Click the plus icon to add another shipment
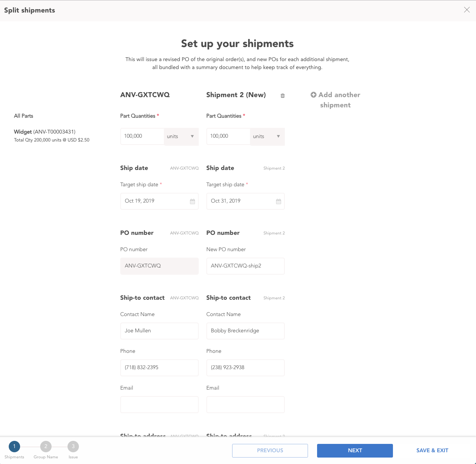Image resolution: width=476 pixels, height=464 pixels. [313, 95]
